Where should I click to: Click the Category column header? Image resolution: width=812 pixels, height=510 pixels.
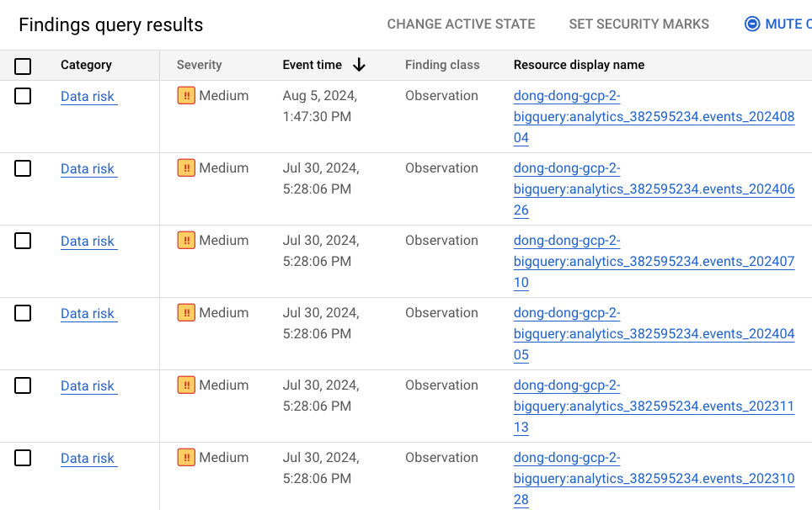coord(86,65)
